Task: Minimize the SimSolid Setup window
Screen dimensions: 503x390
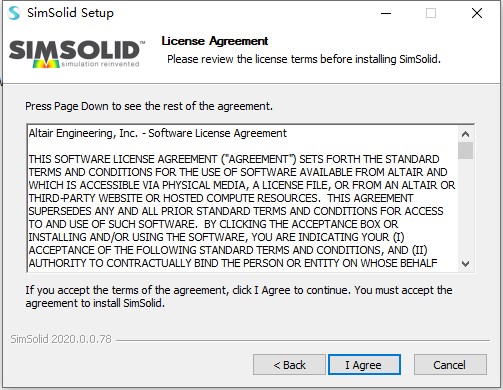Action: pos(386,13)
